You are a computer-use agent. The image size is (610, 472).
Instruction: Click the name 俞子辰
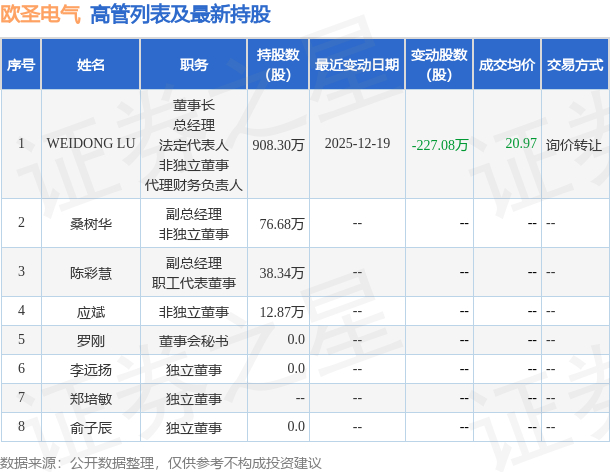pyautogui.click(x=91, y=428)
